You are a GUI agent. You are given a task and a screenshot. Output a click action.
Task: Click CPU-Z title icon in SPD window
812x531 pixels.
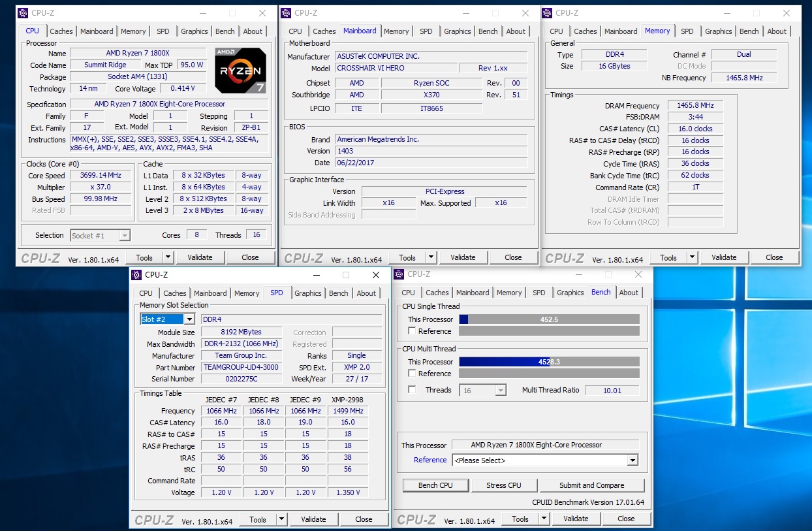click(136, 275)
